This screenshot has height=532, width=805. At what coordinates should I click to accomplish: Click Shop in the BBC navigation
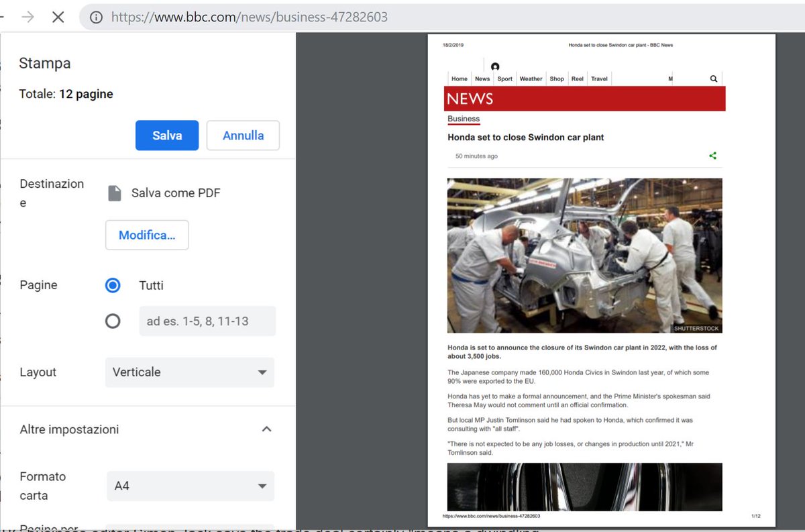[557, 78]
